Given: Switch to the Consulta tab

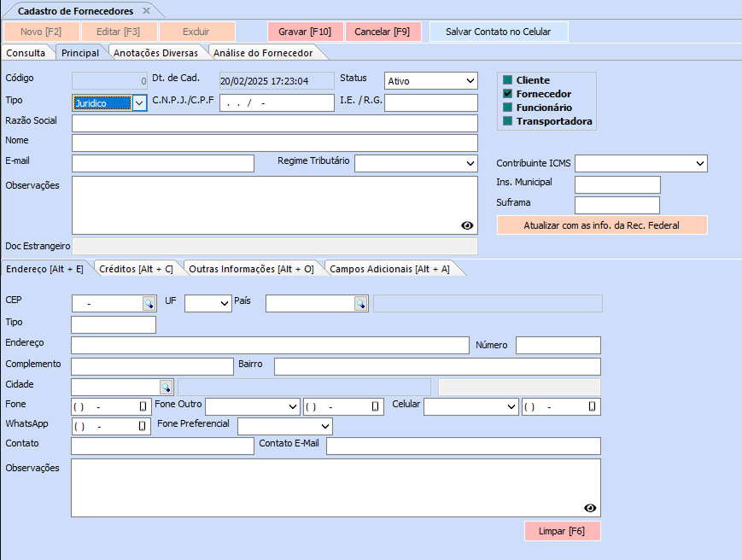Looking at the screenshot, I should 26,53.
